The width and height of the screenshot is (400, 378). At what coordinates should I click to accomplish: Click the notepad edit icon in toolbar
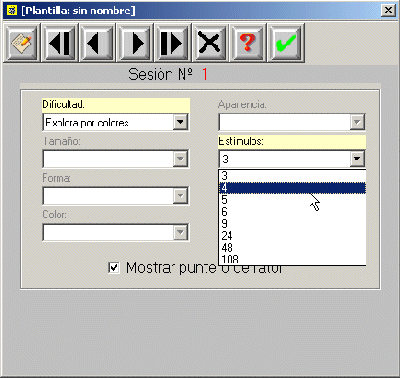22,43
